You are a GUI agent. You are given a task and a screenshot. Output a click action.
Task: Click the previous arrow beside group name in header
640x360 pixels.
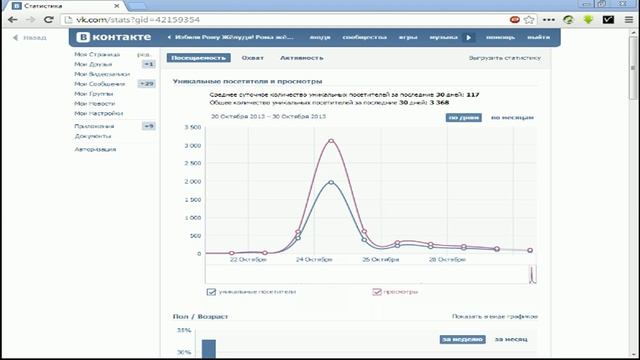(169, 37)
